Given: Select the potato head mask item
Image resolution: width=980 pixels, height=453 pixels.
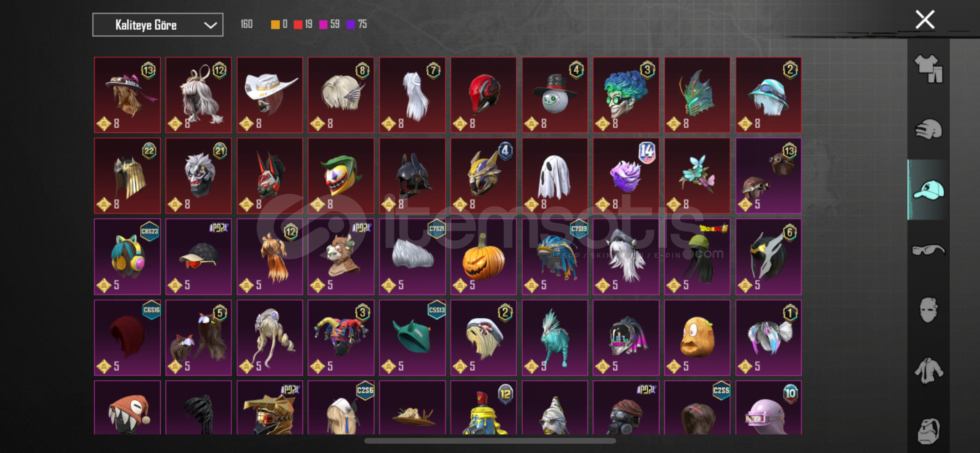Looking at the screenshot, I should coord(697,338).
